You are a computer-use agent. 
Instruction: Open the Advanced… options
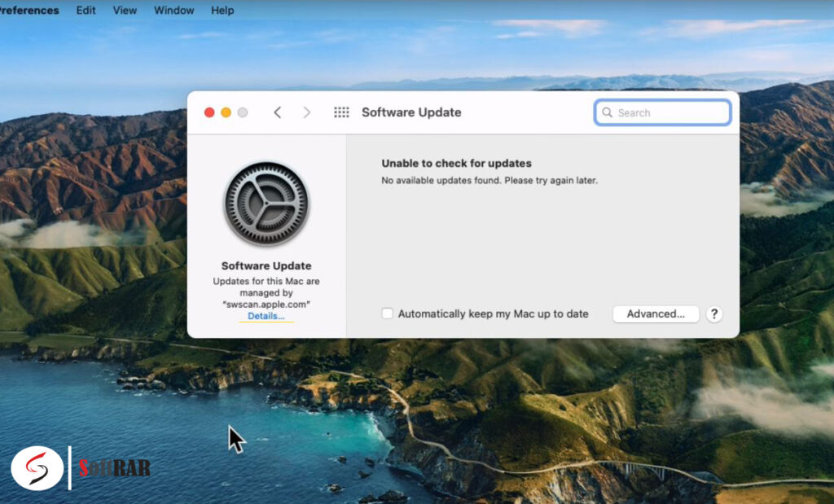coord(656,313)
